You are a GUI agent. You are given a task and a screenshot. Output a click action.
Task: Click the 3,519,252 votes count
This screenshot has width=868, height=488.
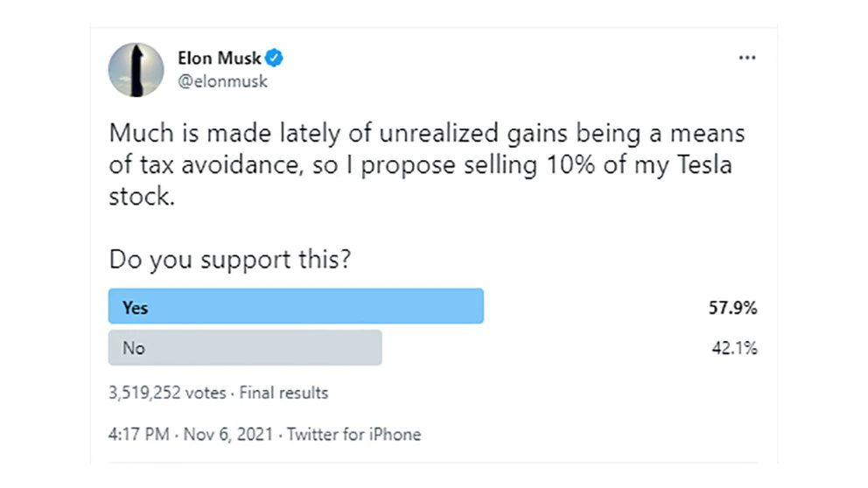click(168, 393)
